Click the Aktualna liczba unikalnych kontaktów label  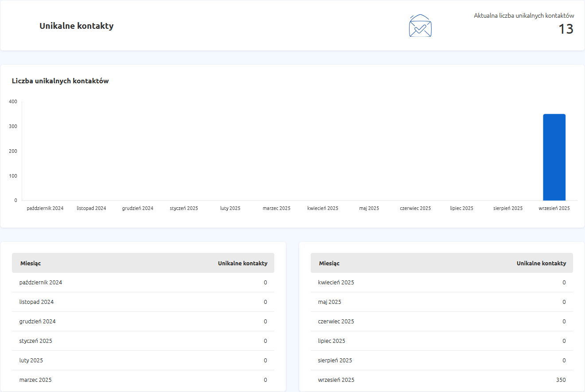(524, 16)
